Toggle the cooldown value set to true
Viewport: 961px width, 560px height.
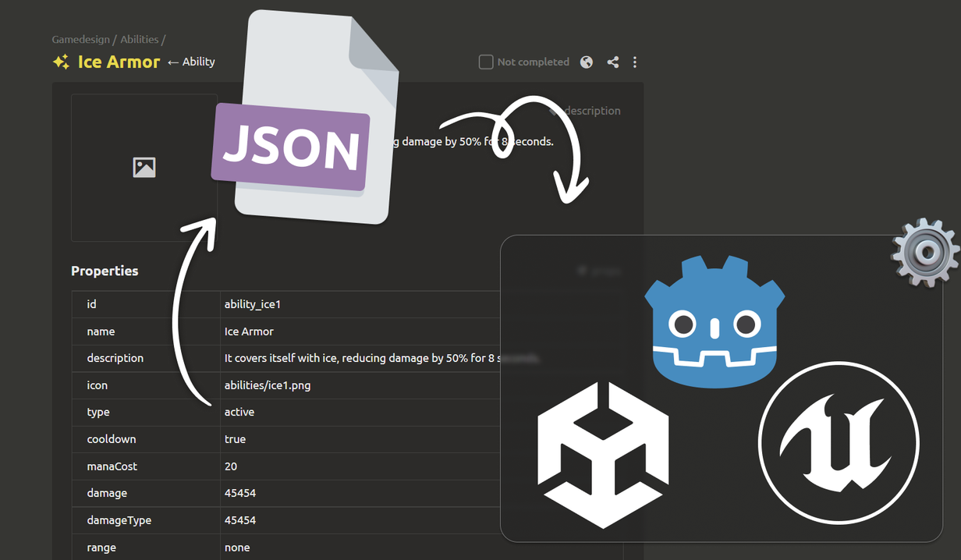pyautogui.click(x=235, y=439)
